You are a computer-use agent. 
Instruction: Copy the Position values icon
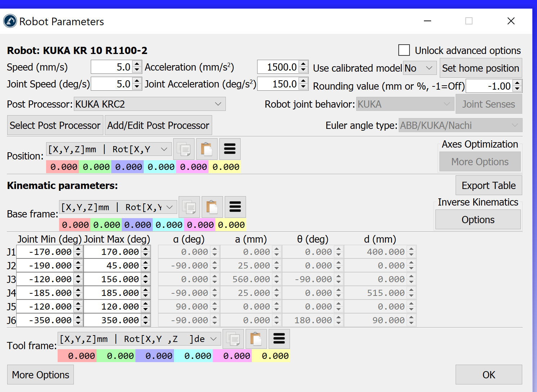pyautogui.click(x=184, y=149)
